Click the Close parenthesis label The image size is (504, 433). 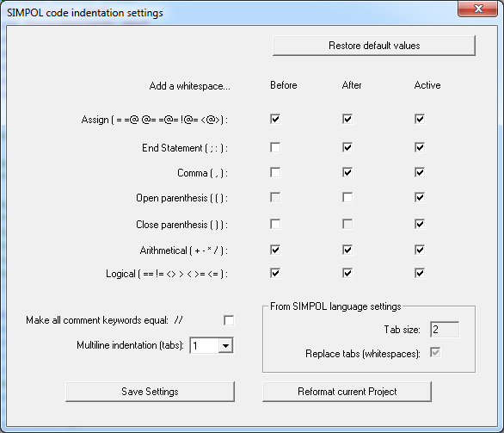pos(182,225)
